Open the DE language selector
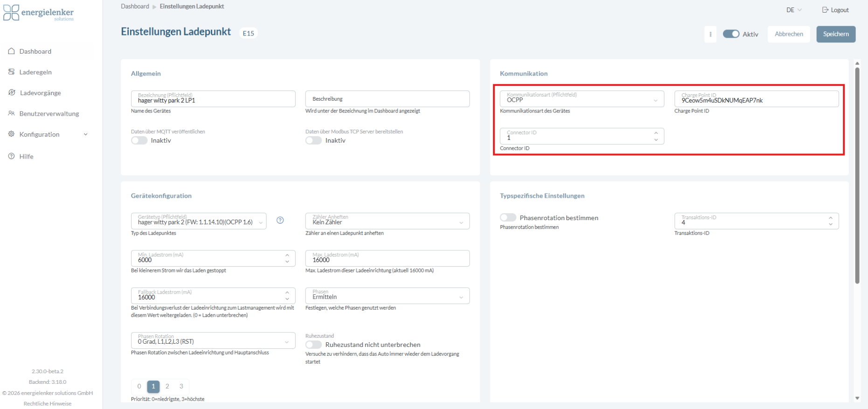The height and width of the screenshot is (409, 868). (x=794, y=10)
